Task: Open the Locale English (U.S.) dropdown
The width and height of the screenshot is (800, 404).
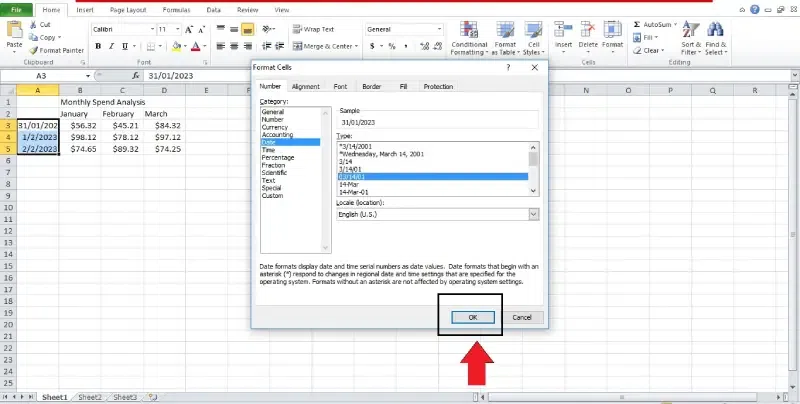Action: pos(533,214)
